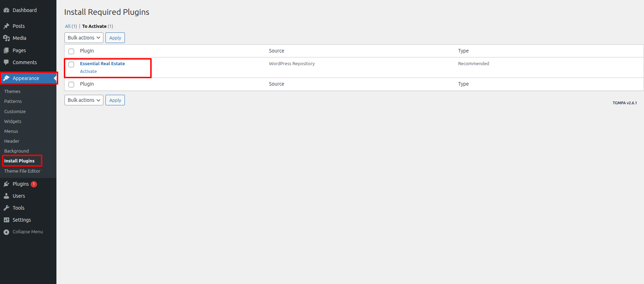Click the Comments speech bubble icon

click(x=6, y=62)
